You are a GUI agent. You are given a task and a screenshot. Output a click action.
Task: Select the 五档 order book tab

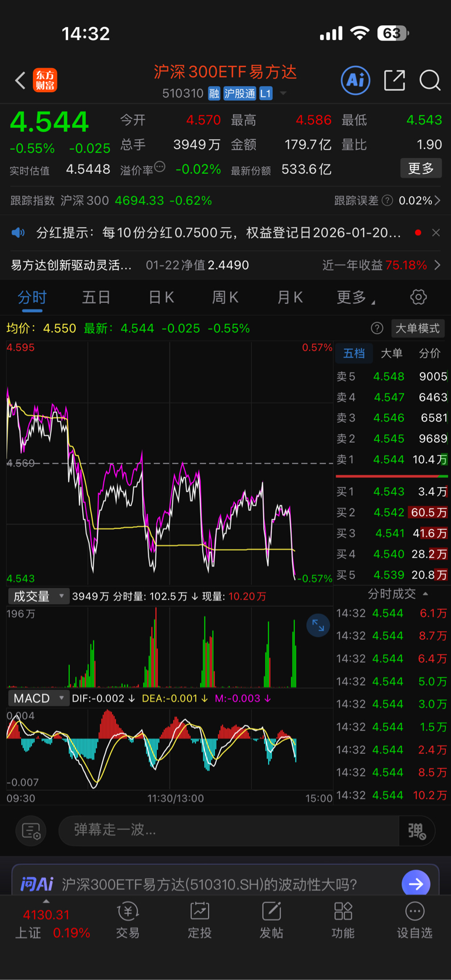pyautogui.click(x=354, y=353)
